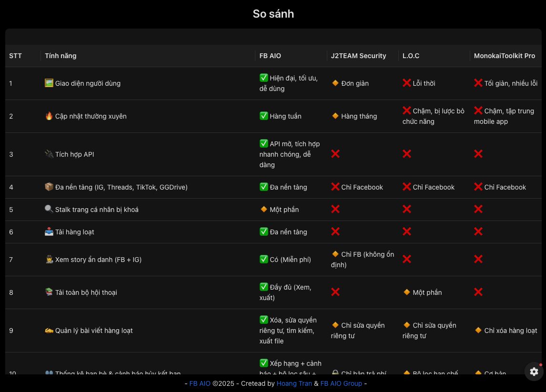Click the So sánh page heading
The image size is (546, 392).
tap(273, 14)
